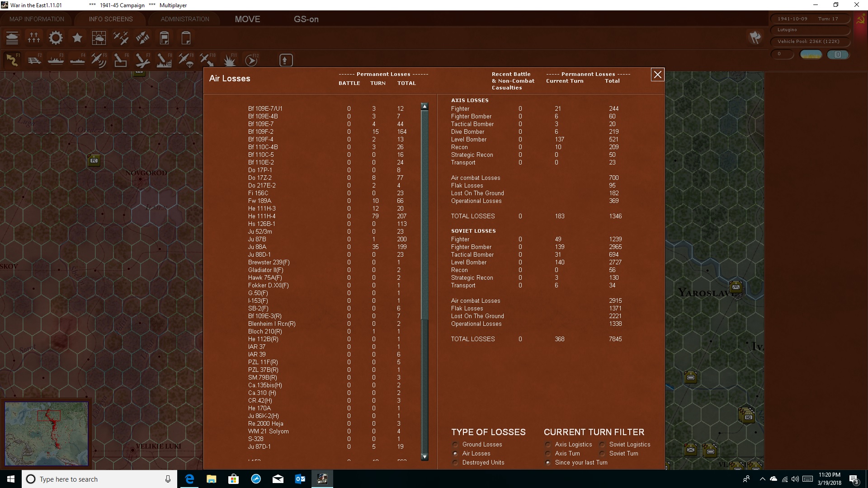Select F2 rail move mode
Image resolution: width=868 pixels, height=488 pixels.
34,60
